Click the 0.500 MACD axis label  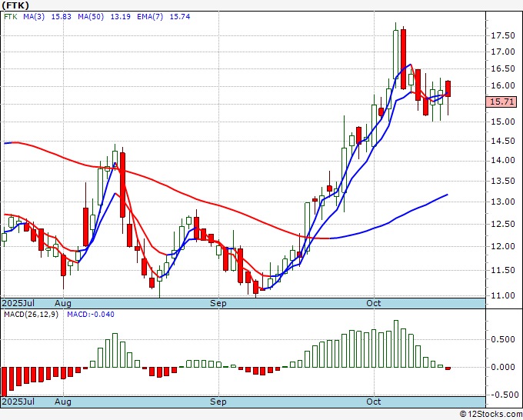[x=503, y=339]
